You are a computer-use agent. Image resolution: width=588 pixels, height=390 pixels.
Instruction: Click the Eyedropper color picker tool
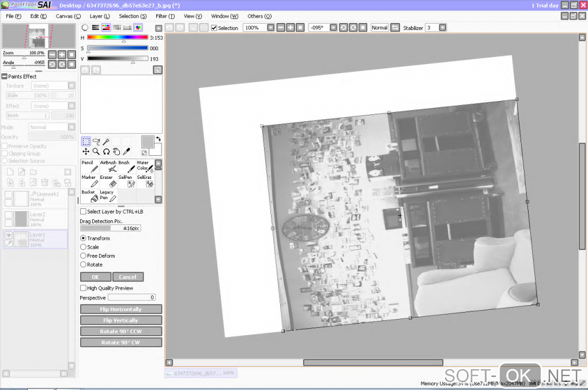click(126, 151)
